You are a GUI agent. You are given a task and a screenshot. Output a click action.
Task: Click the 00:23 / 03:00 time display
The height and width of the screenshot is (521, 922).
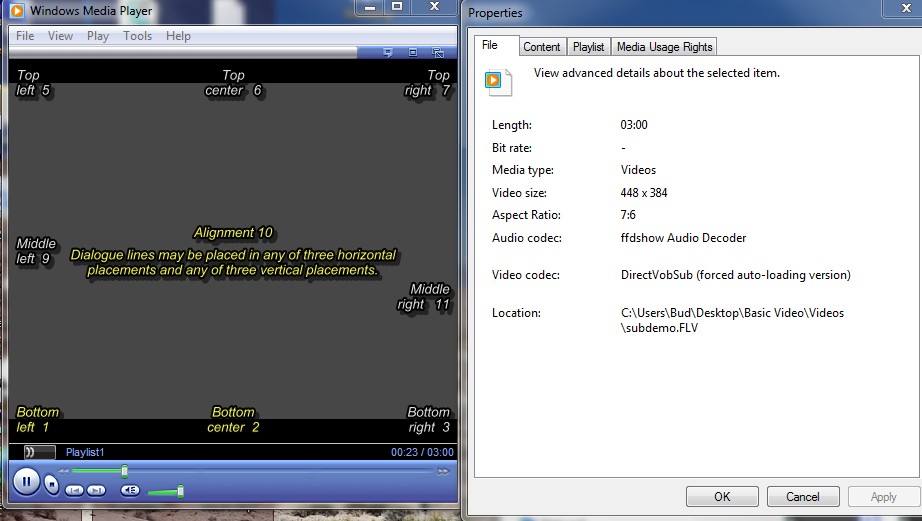[x=422, y=452]
